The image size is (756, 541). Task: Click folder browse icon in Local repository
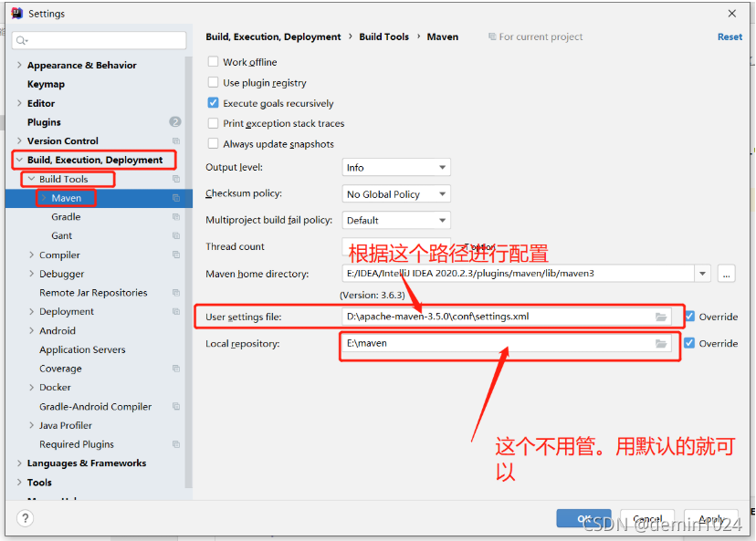(661, 343)
